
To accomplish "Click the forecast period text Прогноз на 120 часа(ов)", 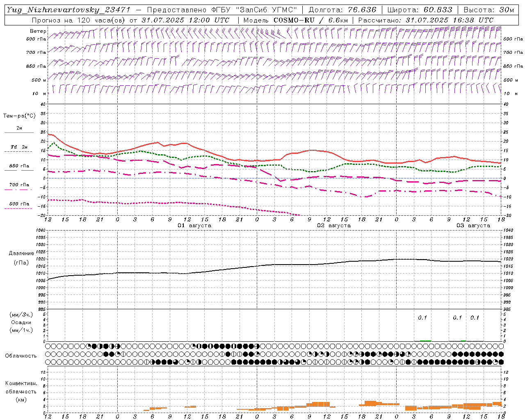I will (79, 20).
